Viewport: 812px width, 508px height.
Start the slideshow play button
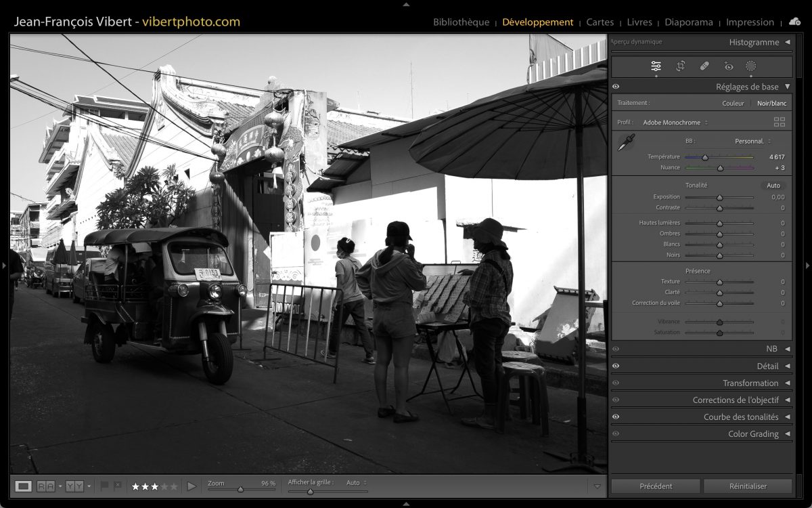pos(191,486)
